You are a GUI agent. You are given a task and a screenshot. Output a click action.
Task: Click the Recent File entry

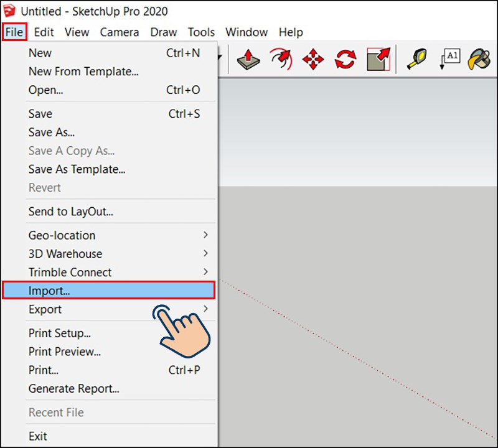tap(109, 412)
